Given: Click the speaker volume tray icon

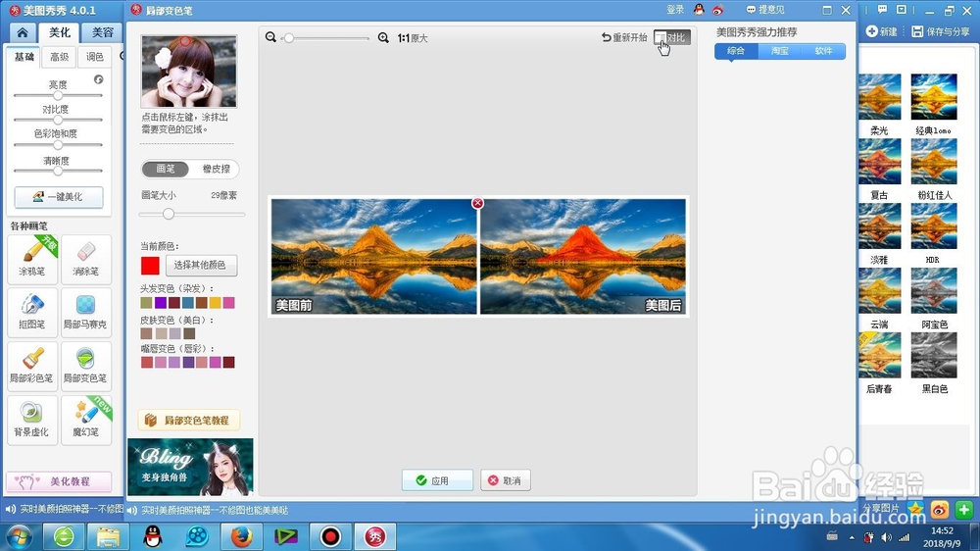Looking at the screenshot, I should (886, 537).
